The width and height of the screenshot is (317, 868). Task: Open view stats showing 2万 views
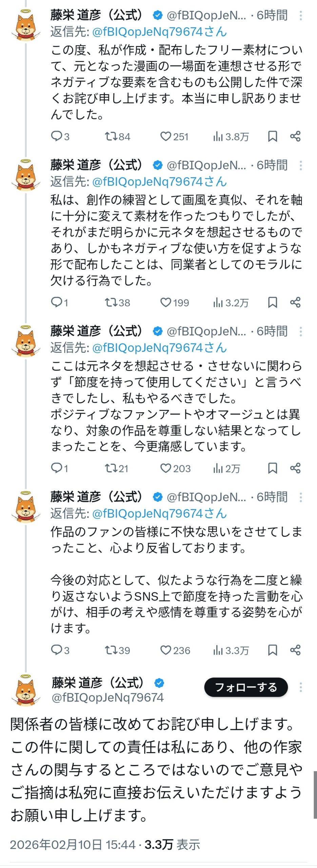[218, 468]
